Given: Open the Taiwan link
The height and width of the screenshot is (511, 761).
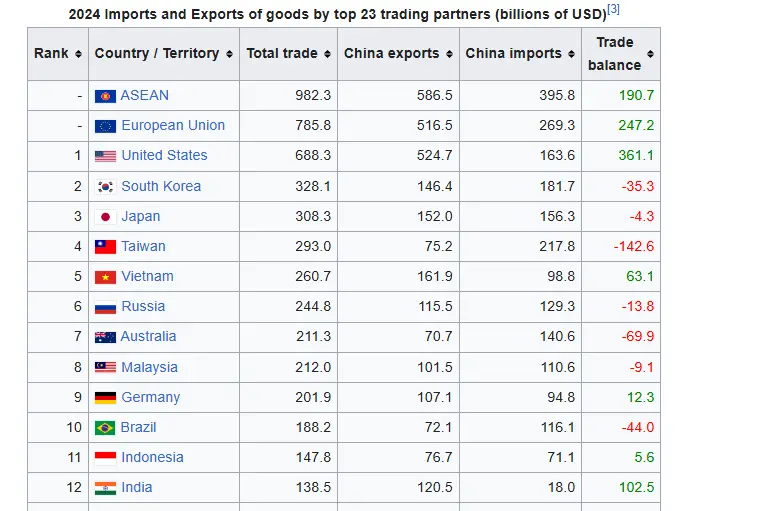Looking at the screenshot, I should point(143,246).
